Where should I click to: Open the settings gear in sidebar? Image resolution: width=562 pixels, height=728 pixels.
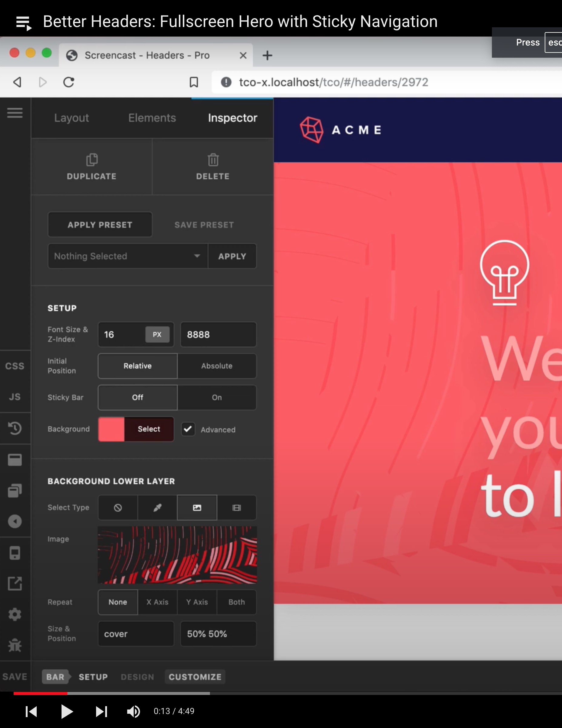[15, 614]
